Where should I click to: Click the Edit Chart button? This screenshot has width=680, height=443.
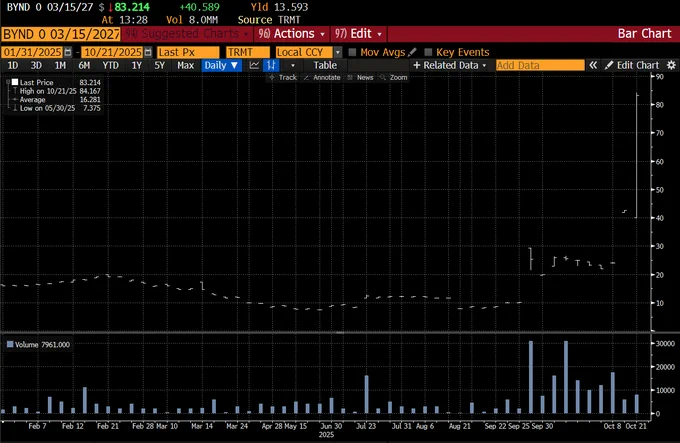click(632, 65)
